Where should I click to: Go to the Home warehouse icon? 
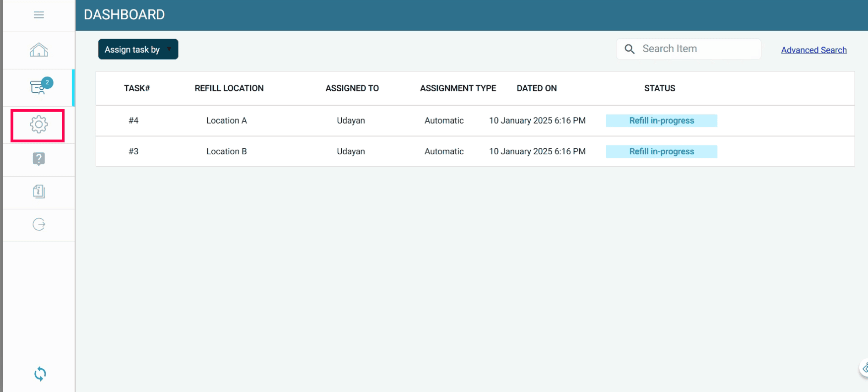(39, 50)
